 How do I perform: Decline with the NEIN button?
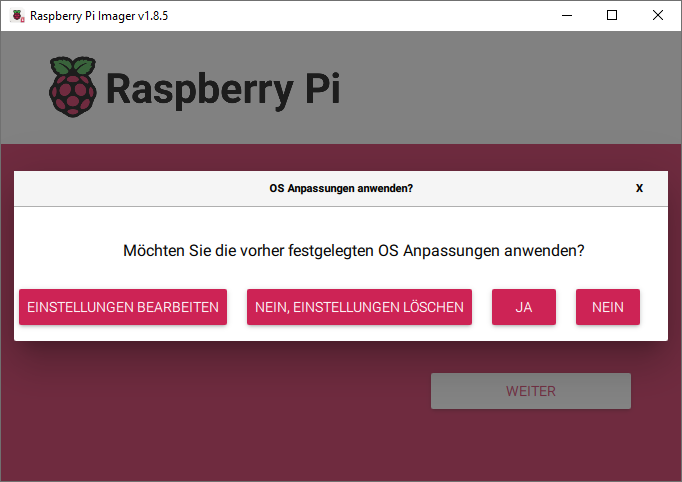coord(608,307)
